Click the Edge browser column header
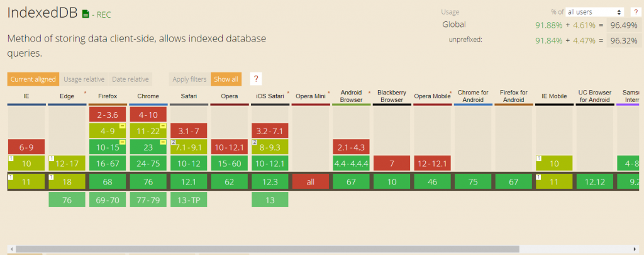Viewport: 644px width, 255px height. pyautogui.click(x=67, y=96)
